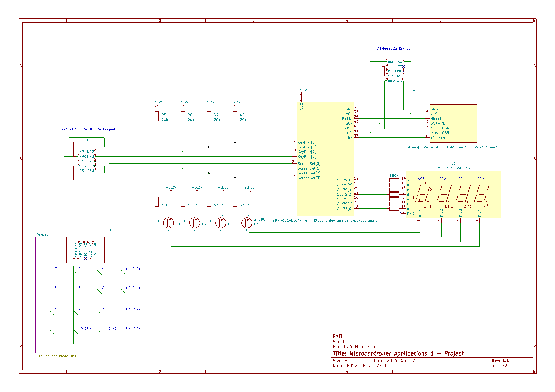This screenshot has height=392, width=555.
Task: Click the DP4 decimal point label
Action: pyautogui.click(x=487, y=206)
